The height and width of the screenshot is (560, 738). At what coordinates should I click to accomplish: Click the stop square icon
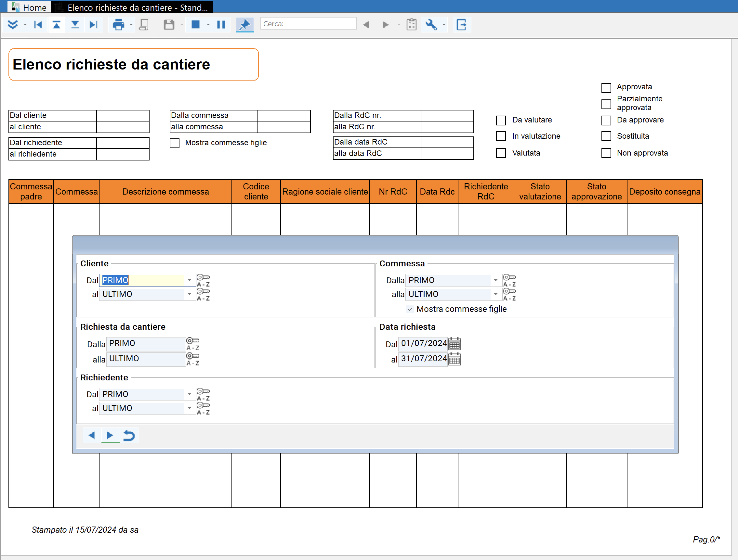pyautogui.click(x=196, y=24)
